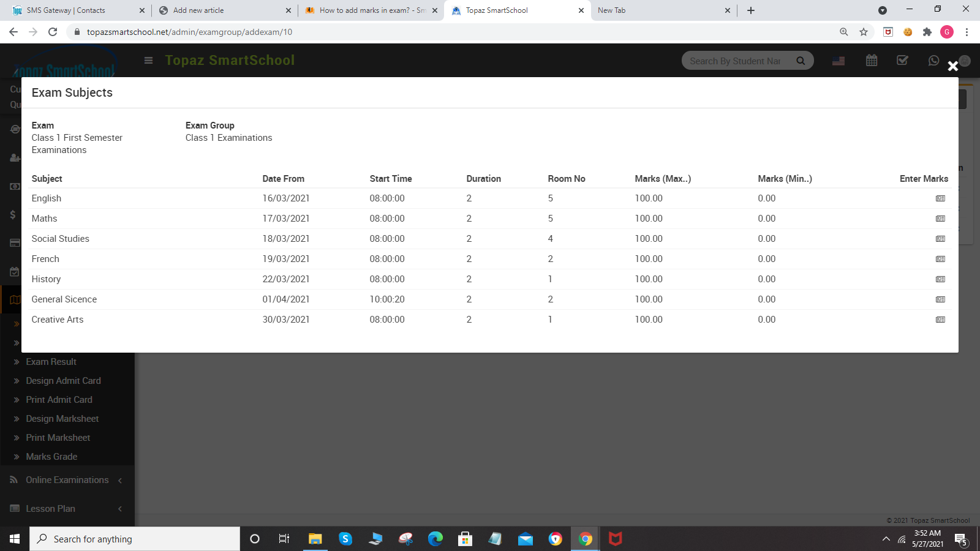980x551 pixels.
Task: Open Enter Marks for History row
Action: click(940, 279)
